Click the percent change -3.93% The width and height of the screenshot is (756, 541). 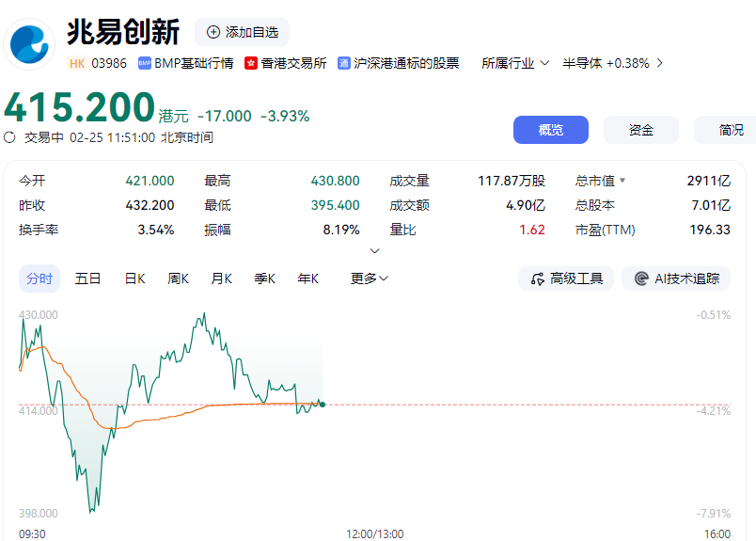point(285,117)
